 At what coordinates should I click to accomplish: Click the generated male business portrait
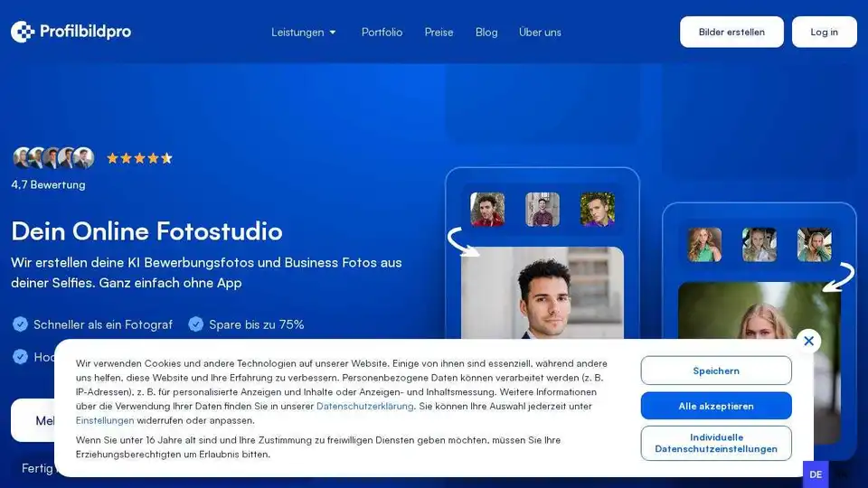coord(542,293)
